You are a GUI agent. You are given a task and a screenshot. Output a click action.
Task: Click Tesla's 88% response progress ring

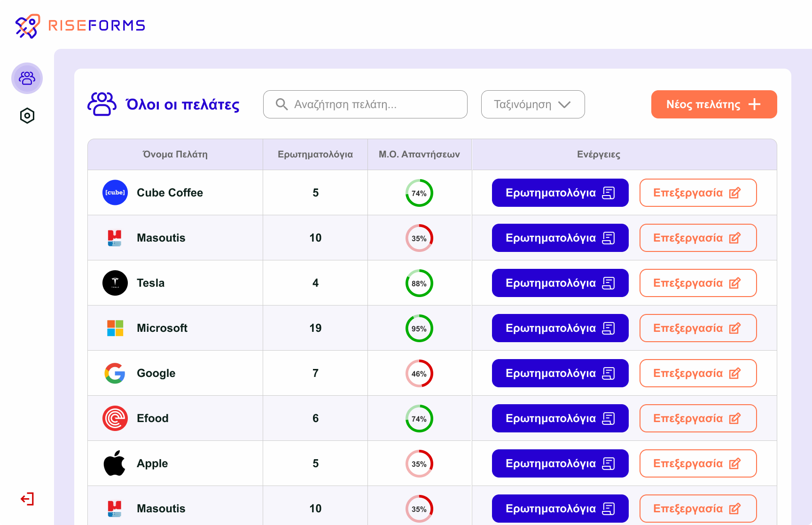419,283
